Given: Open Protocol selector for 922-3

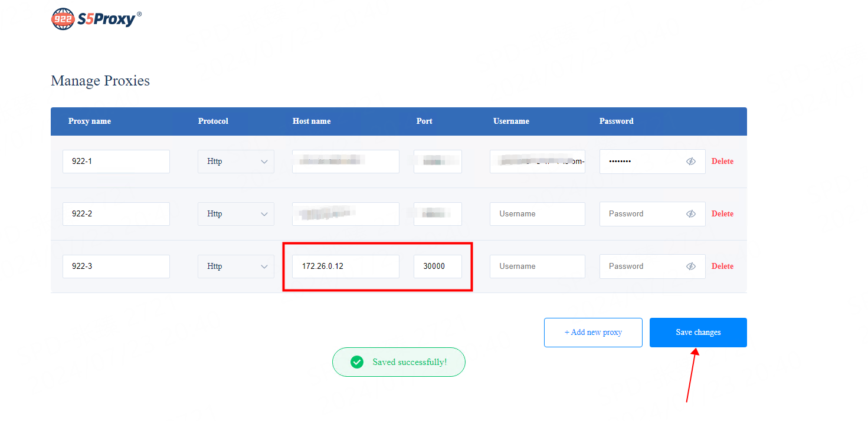Looking at the screenshot, I should (x=235, y=267).
